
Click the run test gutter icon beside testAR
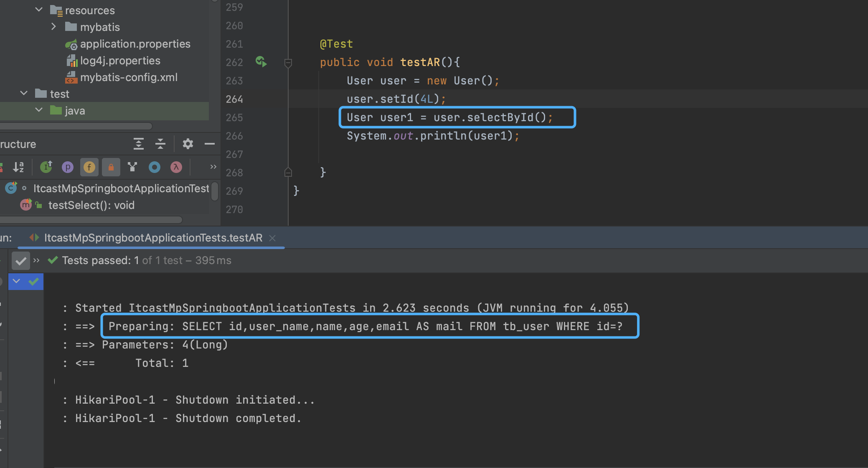tap(261, 62)
